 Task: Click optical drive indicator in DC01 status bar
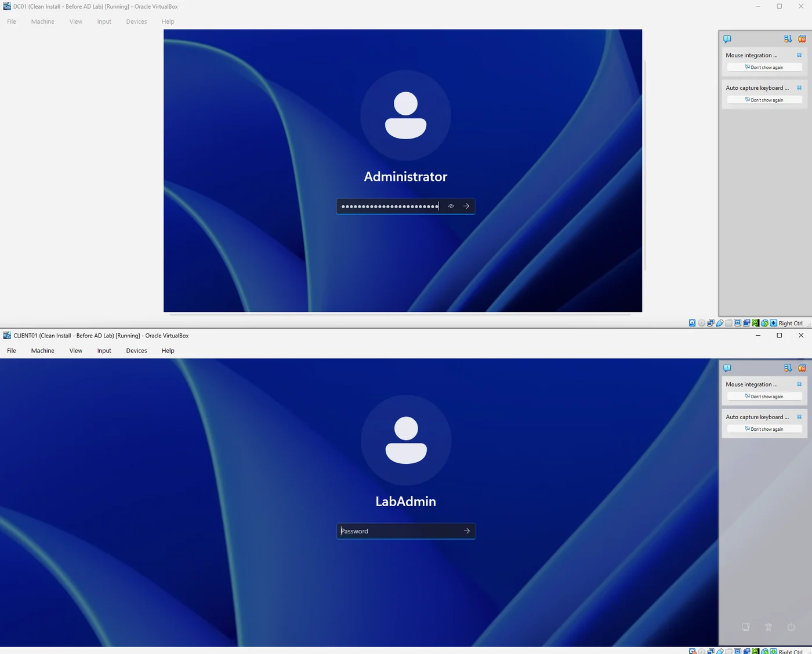[x=701, y=323]
